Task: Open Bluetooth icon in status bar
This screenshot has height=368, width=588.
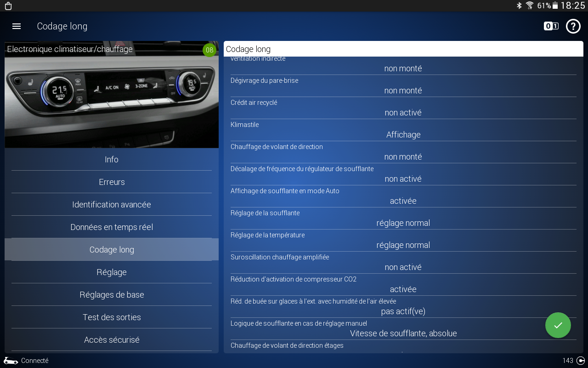Action: [520, 6]
